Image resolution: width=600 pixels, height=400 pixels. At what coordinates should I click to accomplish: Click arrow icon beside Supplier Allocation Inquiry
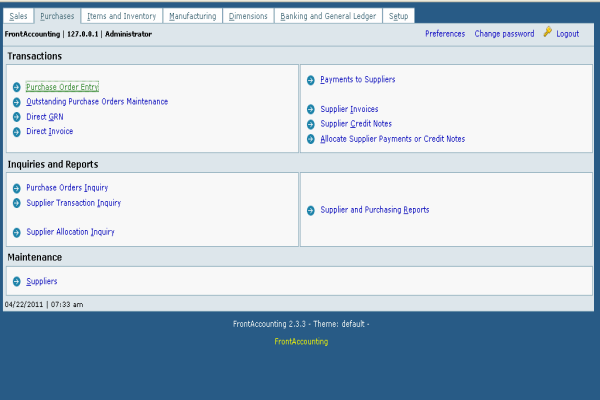coord(16,232)
